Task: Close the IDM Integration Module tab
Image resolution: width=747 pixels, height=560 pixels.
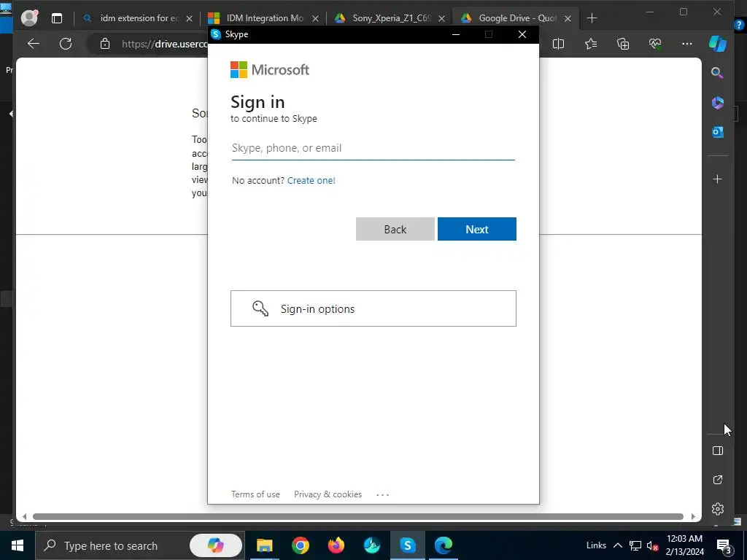Action: click(x=315, y=18)
